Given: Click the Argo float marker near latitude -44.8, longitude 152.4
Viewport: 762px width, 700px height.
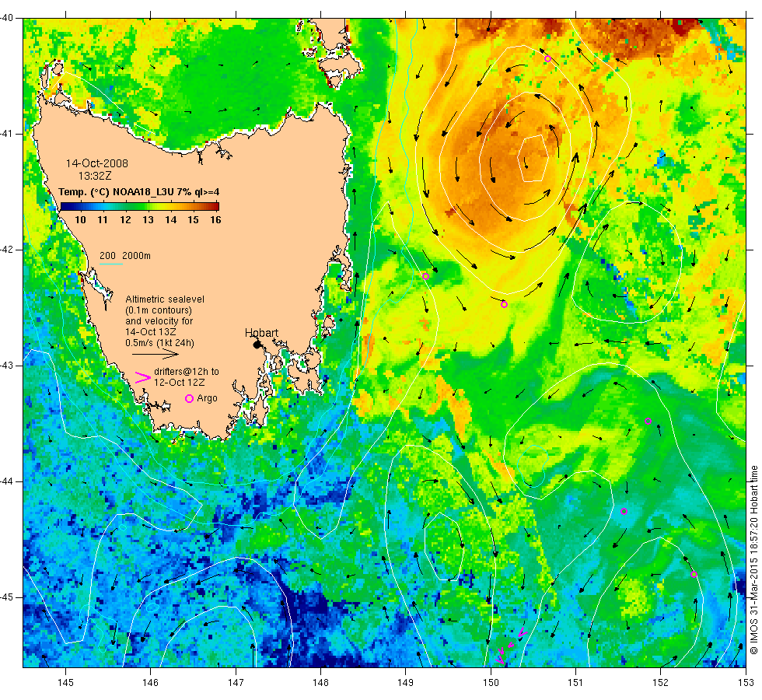Looking at the screenshot, I should [694, 575].
